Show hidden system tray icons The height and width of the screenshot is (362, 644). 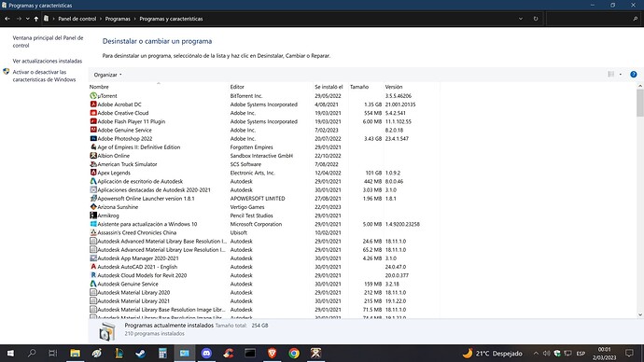(x=536, y=353)
